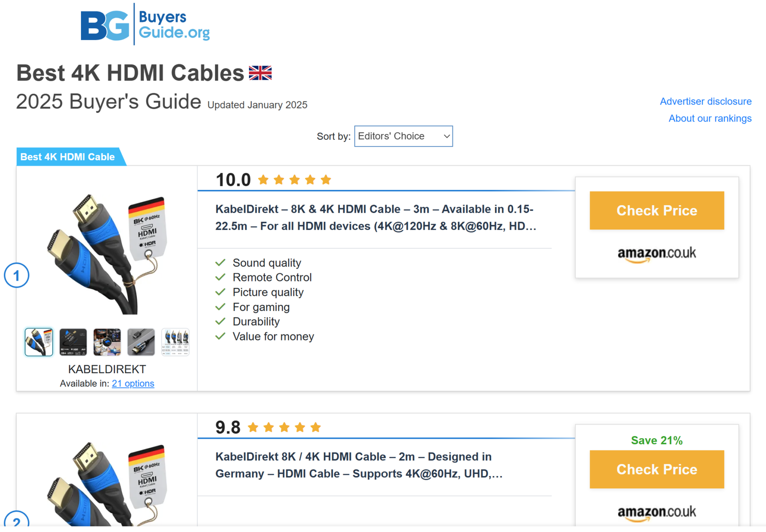The width and height of the screenshot is (766, 532).
Task: Open the About our rankings link
Action: 710,118
